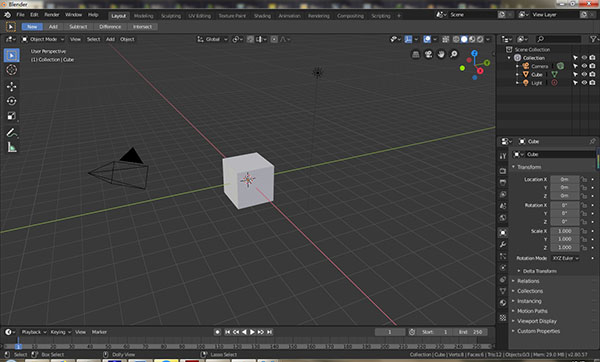Open the Particles properties tab
600x362 pixels.
503,256
